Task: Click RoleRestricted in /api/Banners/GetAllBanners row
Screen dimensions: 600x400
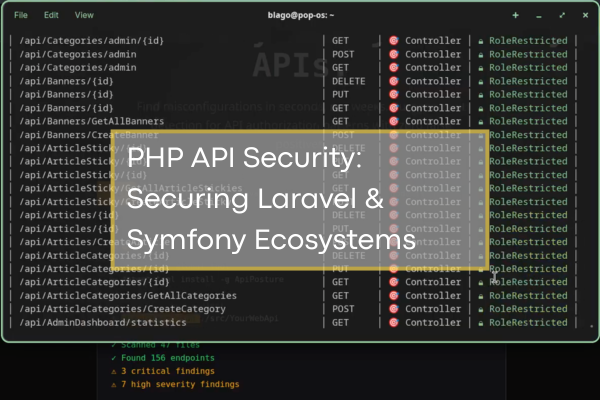Action: (528, 121)
